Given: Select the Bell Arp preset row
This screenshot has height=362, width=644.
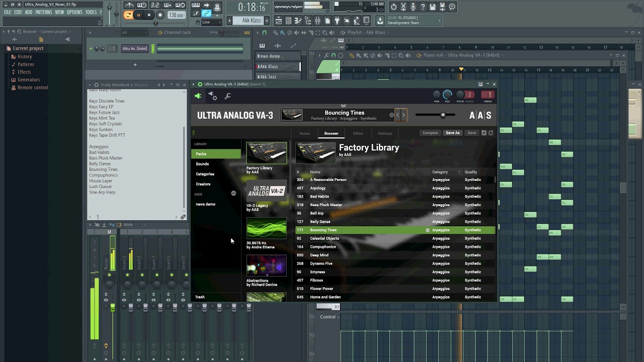Looking at the screenshot, I should 395,213.
